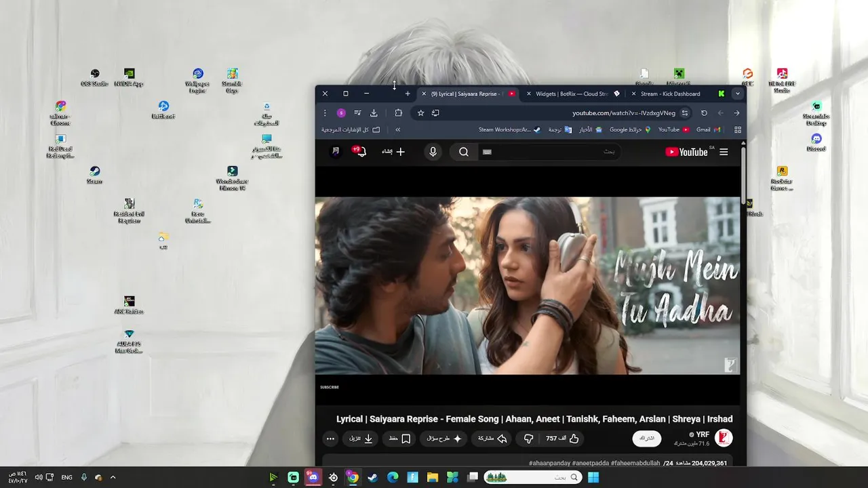Expand the Chrome tab search dropdown
This screenshot has width=868, height=488.
(737, 94)
